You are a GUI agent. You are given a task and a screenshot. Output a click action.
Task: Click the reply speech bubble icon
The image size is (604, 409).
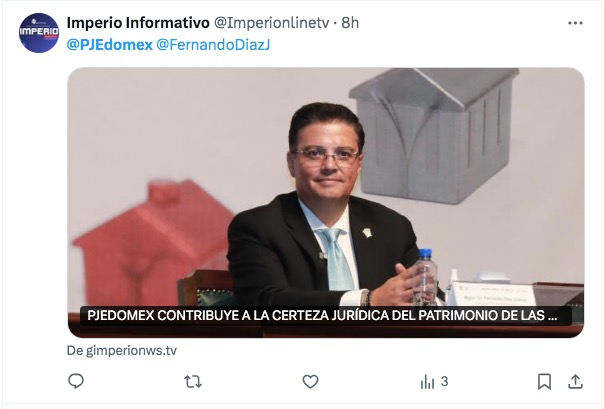coord(76,381)
